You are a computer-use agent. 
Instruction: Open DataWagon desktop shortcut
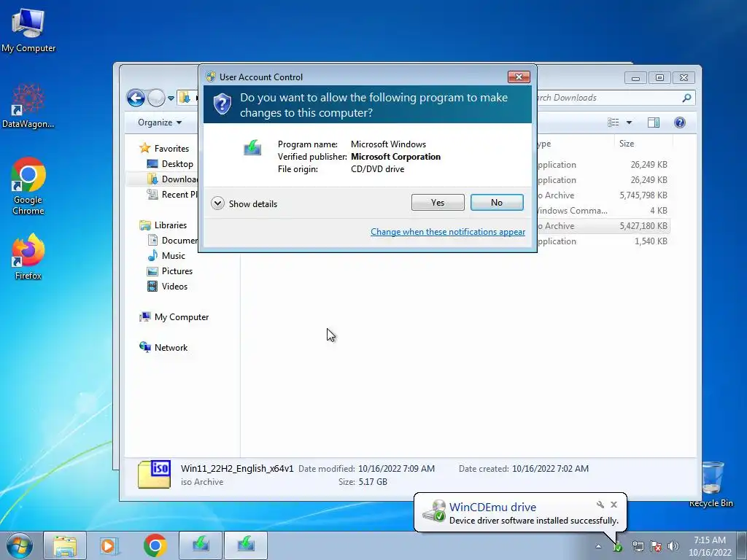point(28,106)
